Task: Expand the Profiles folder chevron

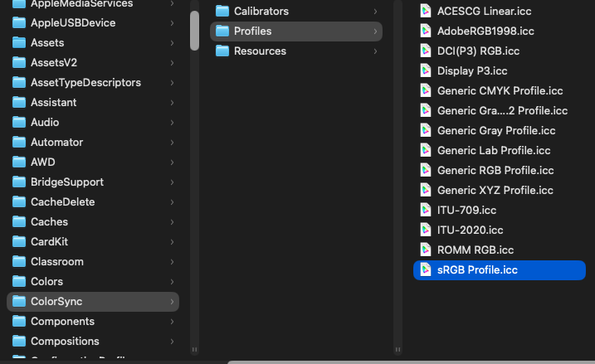Action: (x=376, y=31)
